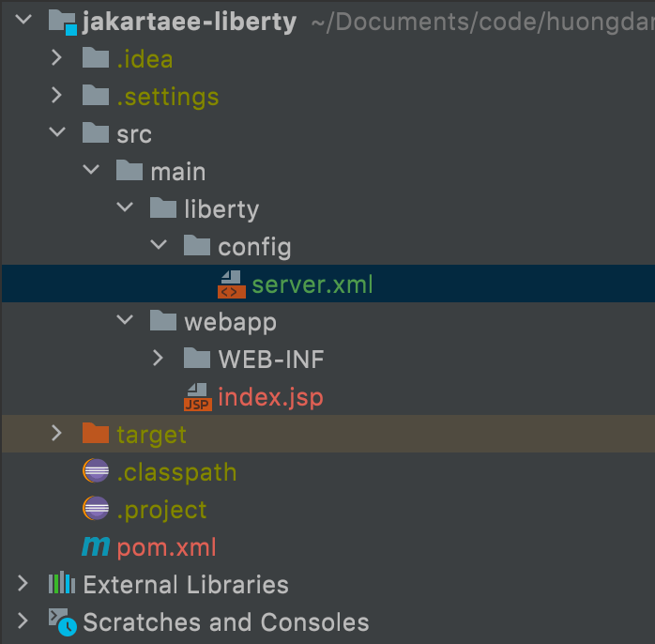This screenshot has height=644, width=655.
Task: Click the Maven icon beside pom.xml
Action: (x=96, y=546)
